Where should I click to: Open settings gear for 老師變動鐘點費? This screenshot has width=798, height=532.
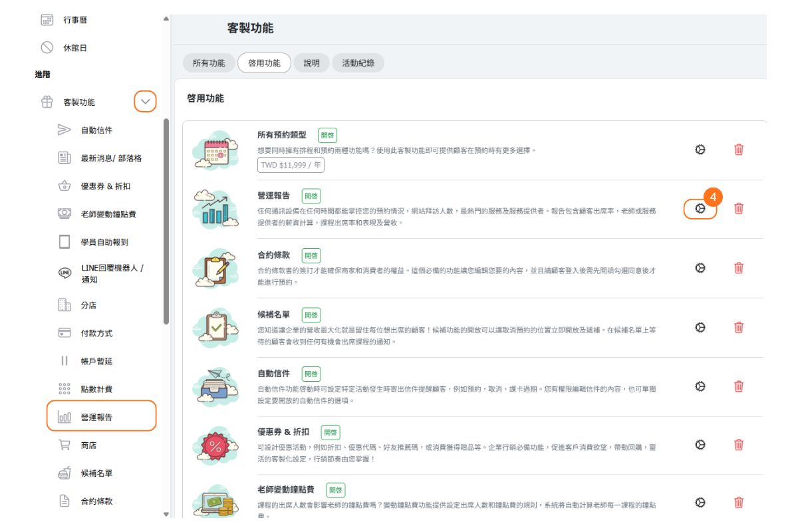coord(700,503)
